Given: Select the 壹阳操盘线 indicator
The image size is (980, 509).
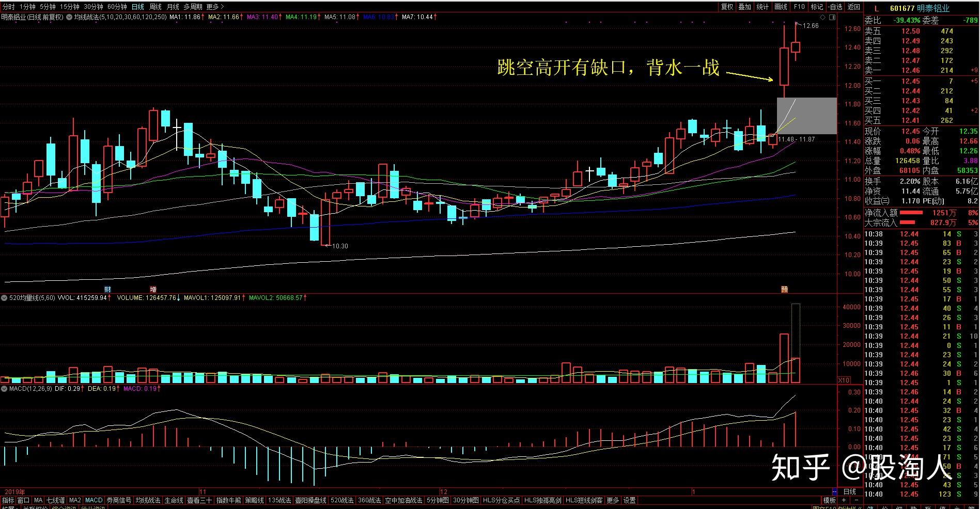Looking at the screenshot, I should [311, 500].
